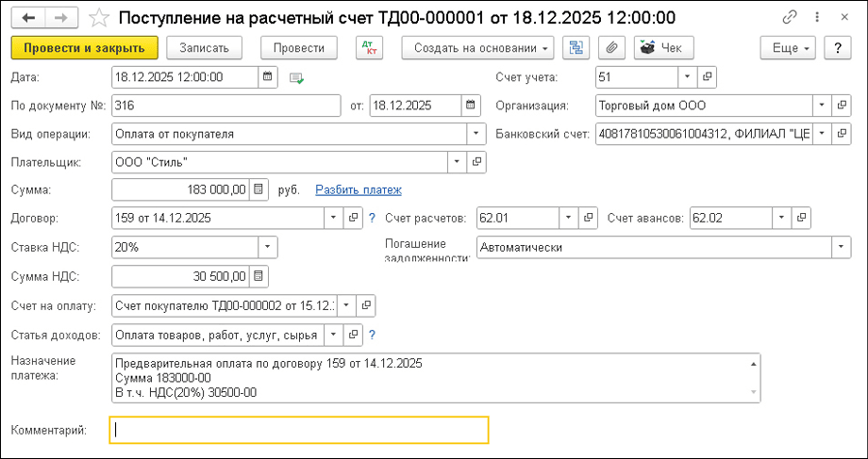Image resolution: width=868 pixels, height=459 pixels.
Task: Click into the Комментарий input field
Action: [x=299, y=430]
